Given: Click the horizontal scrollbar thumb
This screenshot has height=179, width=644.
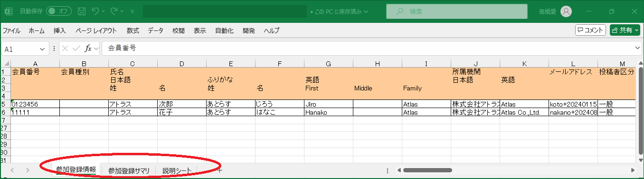Looking at the screenshot, I should (427, 170).
